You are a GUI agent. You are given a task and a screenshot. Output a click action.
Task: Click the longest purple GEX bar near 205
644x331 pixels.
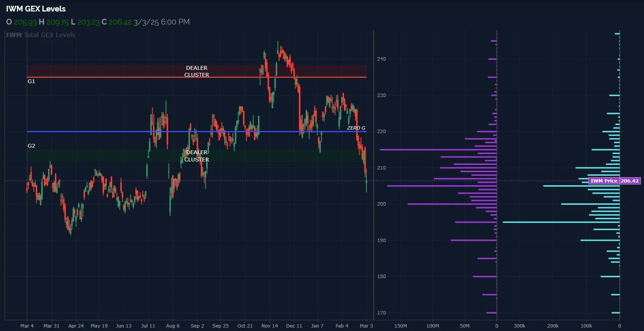click(442, 186)
